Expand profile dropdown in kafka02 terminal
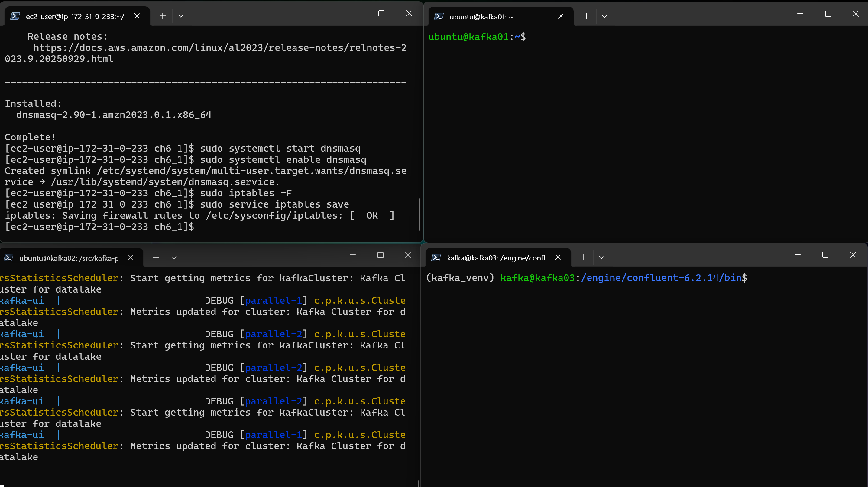 174,258
